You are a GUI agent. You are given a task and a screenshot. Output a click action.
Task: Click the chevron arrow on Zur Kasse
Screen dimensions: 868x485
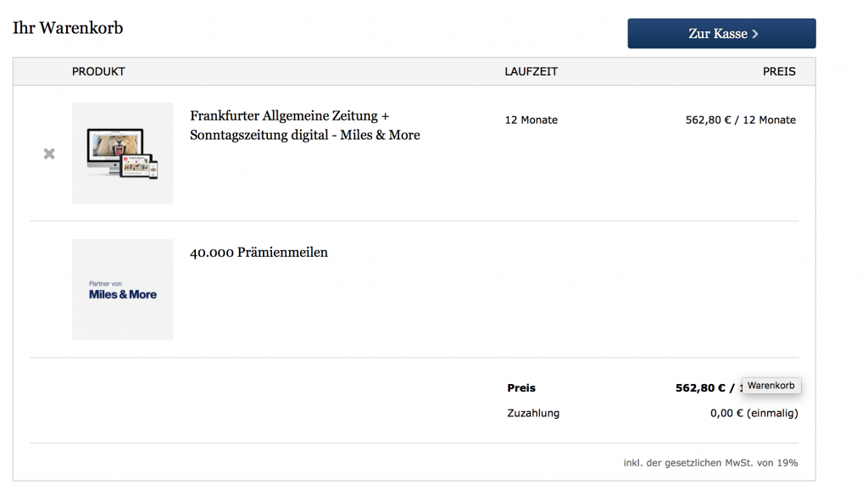click(754, 34)
